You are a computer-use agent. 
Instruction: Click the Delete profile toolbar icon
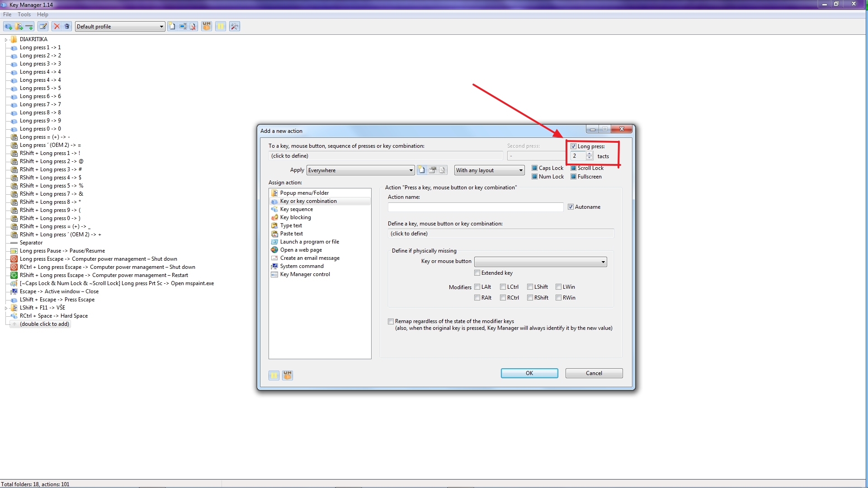tap(193, 26)
